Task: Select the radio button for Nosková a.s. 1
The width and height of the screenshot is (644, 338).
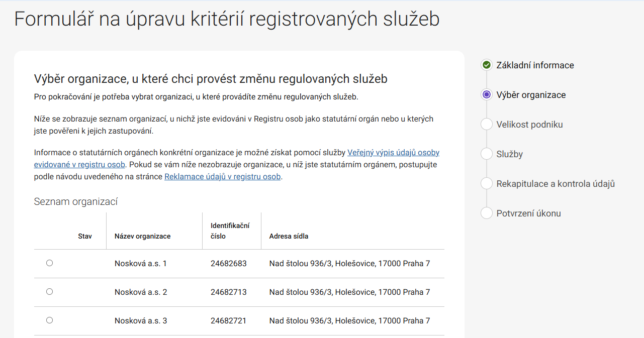Action: point(49,263)
